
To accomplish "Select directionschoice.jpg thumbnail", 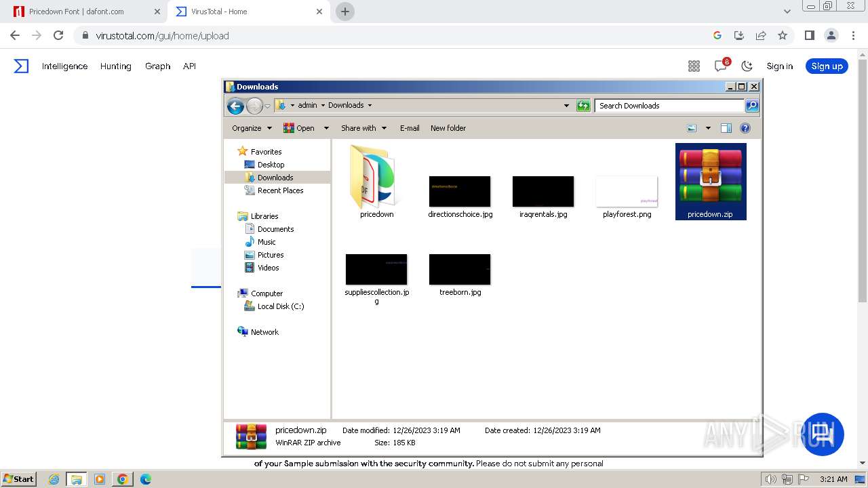I will click(x=460, y=192).
